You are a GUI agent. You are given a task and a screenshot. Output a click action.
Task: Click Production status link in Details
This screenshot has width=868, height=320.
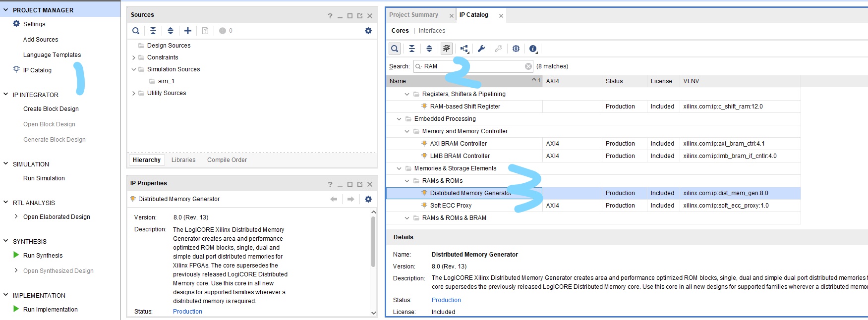(x=446, y=300)
